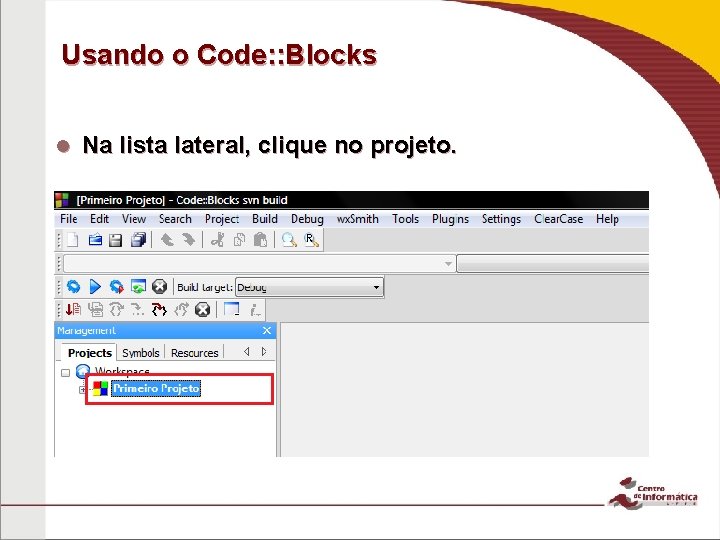Close the Management panel

pyautogui.click(x=267, y=331)
